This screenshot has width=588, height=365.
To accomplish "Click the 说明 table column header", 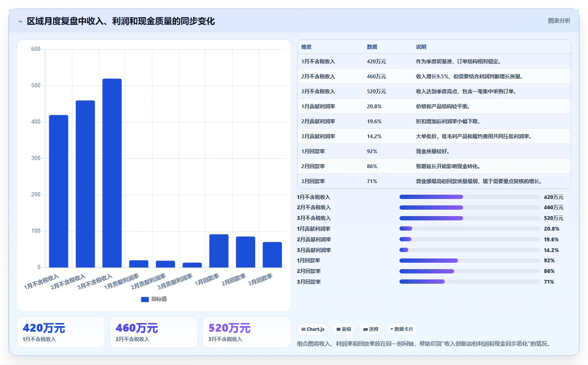I will coord(421,47).
